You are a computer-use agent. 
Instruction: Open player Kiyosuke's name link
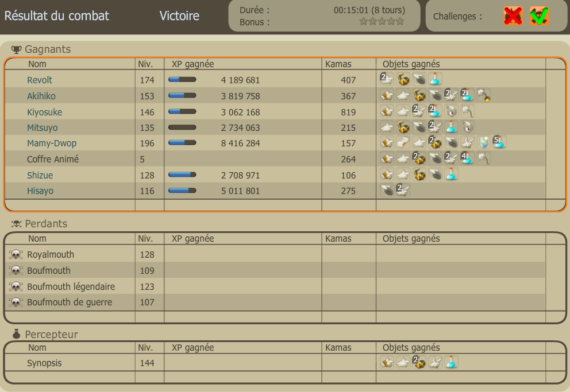44,112
